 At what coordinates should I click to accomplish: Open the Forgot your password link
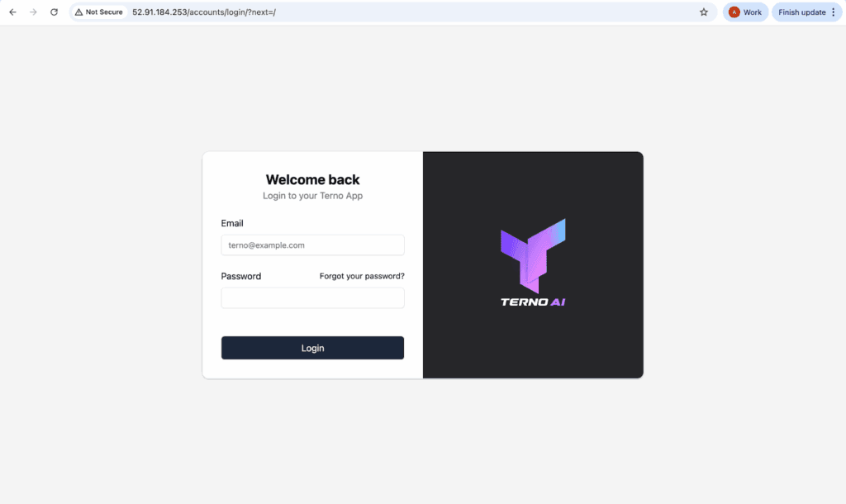(362, 276)
